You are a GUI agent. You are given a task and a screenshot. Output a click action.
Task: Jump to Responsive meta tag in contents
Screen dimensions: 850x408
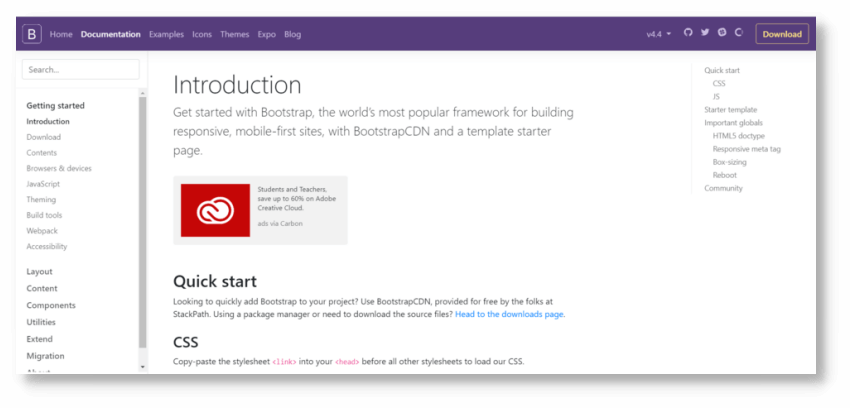coord(746,149)
